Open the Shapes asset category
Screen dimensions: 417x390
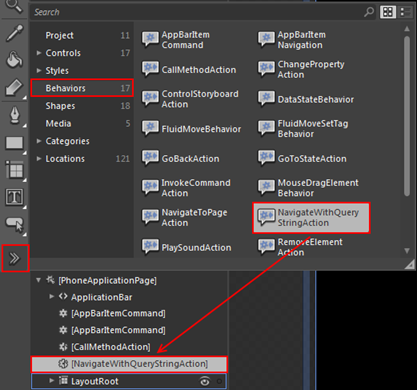tap(82, 106)
